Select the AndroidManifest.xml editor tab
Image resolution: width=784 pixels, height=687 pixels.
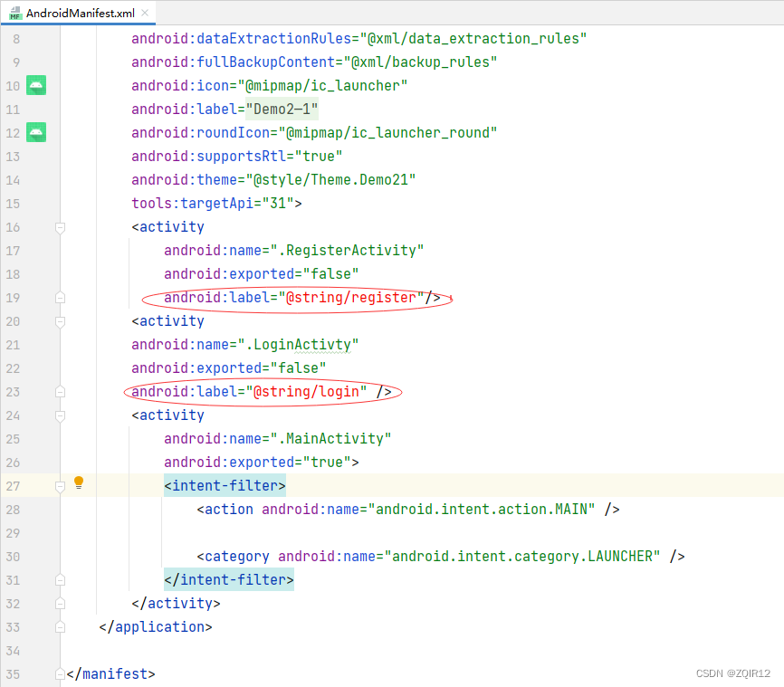tap(78, 13)
